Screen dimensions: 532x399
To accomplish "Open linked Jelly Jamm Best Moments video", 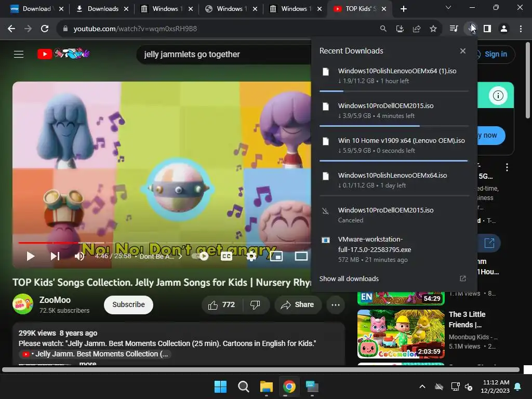I will [x=96, y=354].
